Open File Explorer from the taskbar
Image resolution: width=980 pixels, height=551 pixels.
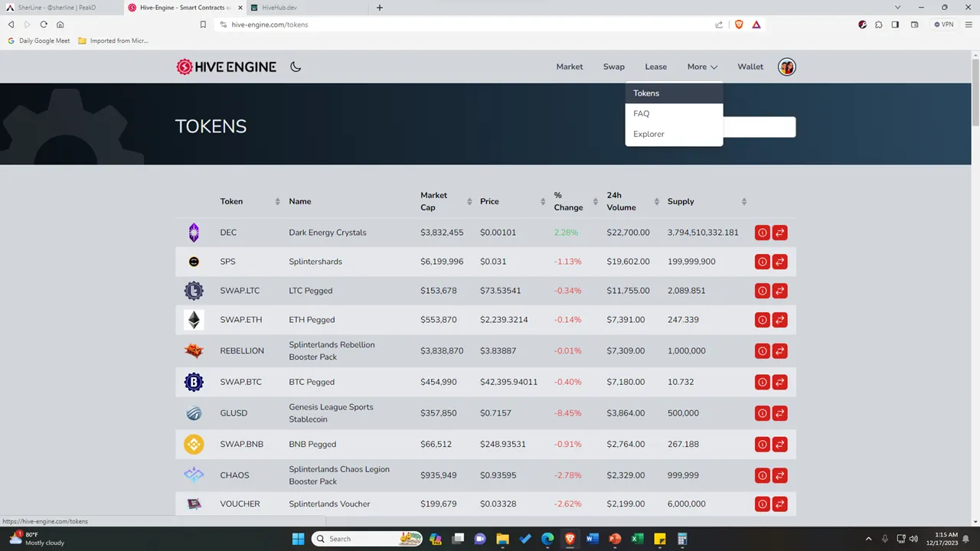point(502,539)
